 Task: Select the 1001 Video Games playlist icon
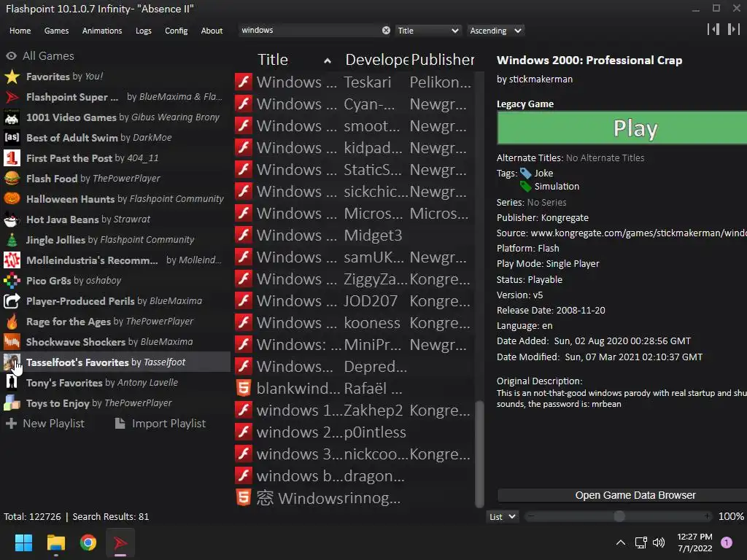click(x=12, y=117)
